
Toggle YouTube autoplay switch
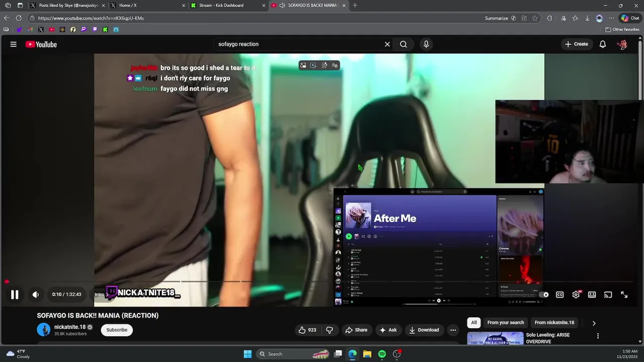(544, 295)
